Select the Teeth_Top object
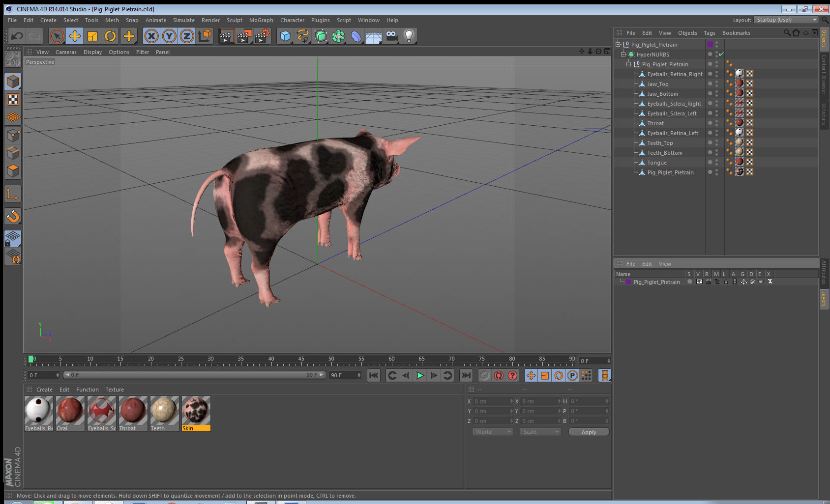 [x=660, y=143]
